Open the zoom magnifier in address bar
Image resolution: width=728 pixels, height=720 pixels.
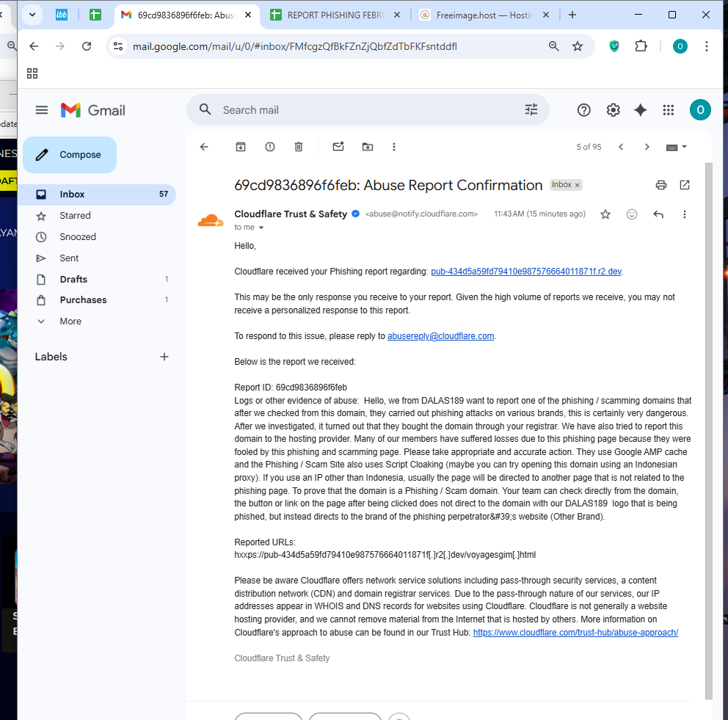coord(553,46)
